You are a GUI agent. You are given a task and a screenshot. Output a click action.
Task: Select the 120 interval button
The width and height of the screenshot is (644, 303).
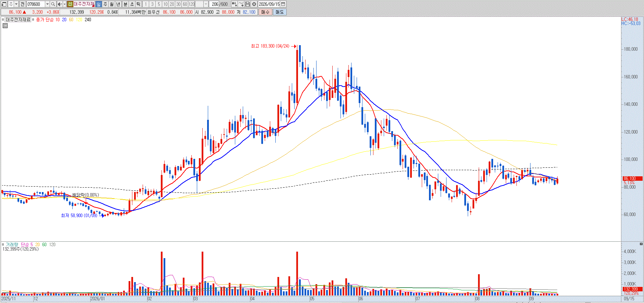pos(191,4)
